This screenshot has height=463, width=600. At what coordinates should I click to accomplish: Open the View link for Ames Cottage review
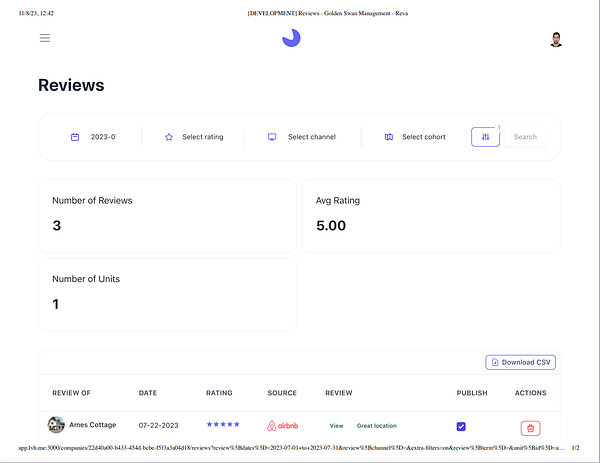point(336,426)
